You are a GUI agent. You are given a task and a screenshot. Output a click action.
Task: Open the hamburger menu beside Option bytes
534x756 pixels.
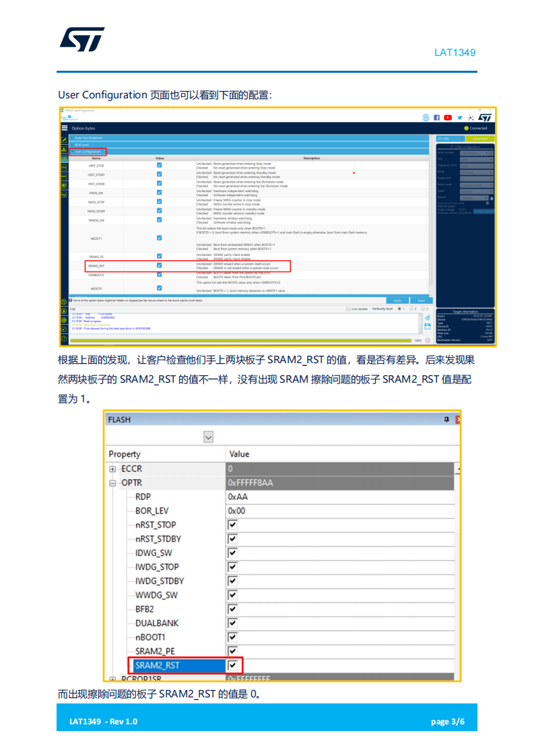coord(65,128)
